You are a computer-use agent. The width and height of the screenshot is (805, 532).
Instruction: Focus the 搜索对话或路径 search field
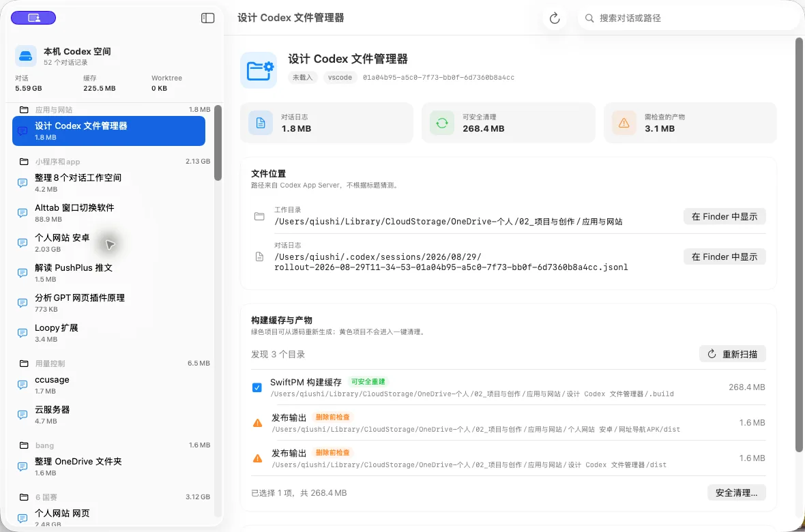pyautogui.click(x=688, y=18)
